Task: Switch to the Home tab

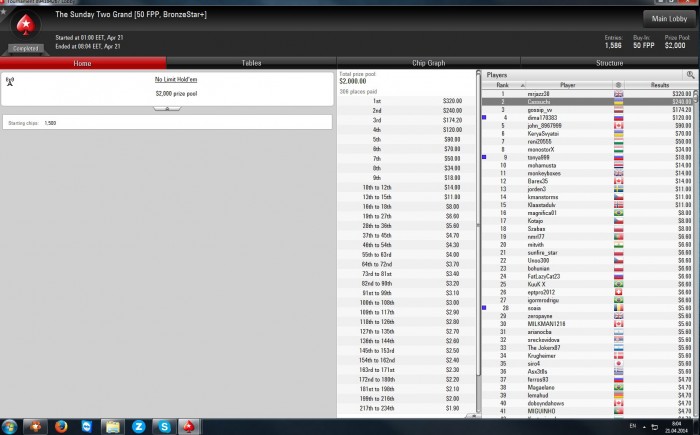Action: pos(83,63)
